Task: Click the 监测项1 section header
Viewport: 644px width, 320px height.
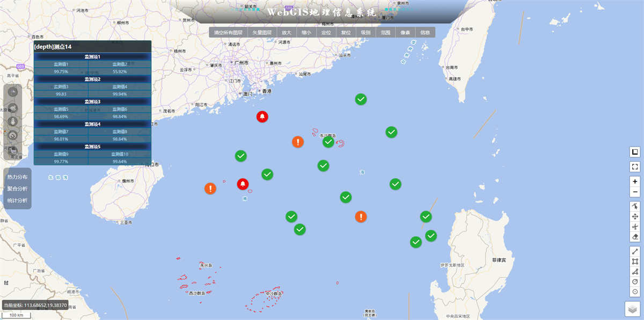Action: (x=92, y=56)
